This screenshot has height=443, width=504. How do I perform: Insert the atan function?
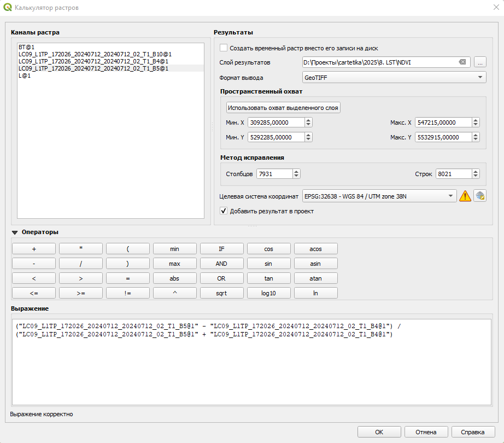(315, 278)
